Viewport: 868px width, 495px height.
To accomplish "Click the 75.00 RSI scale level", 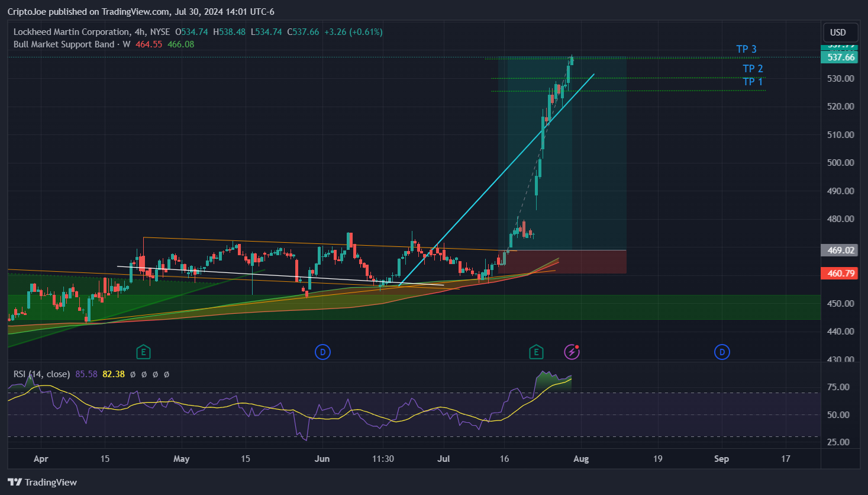I will (838, 387).
